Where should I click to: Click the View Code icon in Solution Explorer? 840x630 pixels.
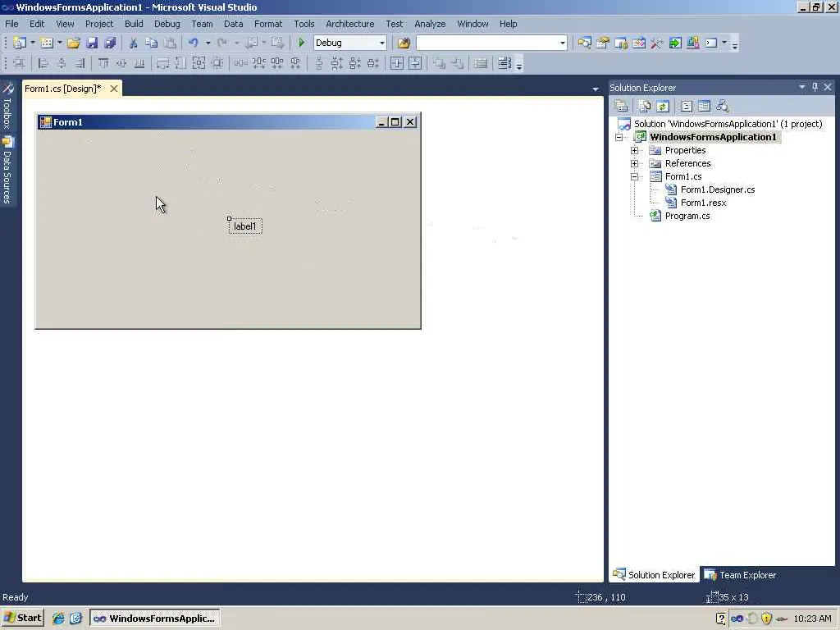coord(687,106)
